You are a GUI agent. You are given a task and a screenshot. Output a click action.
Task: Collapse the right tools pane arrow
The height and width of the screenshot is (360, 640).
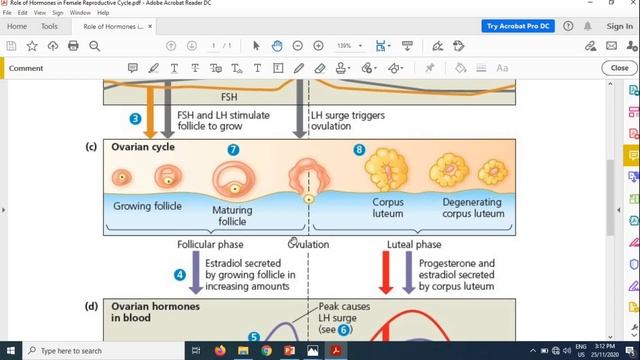[619, 210]
